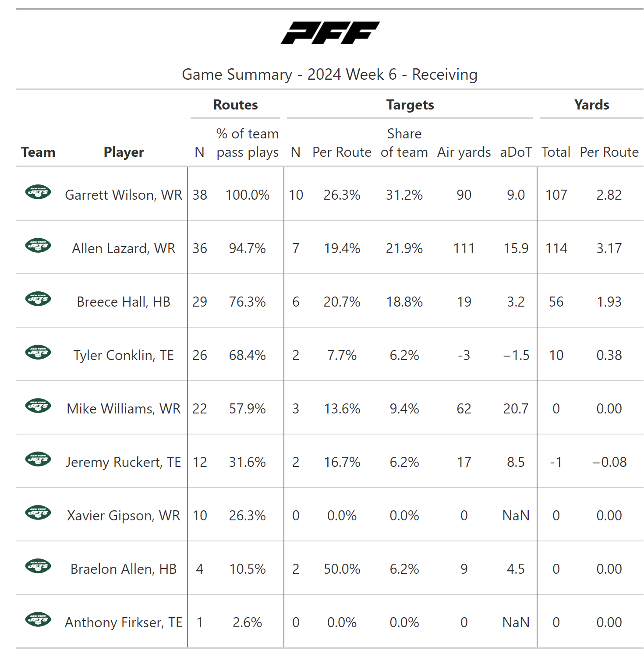Click the Garrett Wilson, WR player name
Viewport: 644px width, 657px height.
click(x=124, y=195)
